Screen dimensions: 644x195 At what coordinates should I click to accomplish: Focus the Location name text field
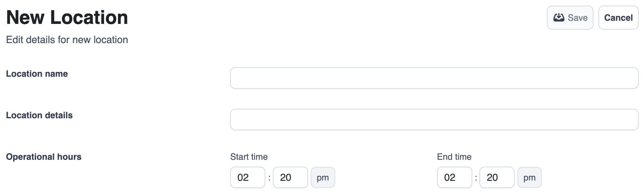coord(434,78)
